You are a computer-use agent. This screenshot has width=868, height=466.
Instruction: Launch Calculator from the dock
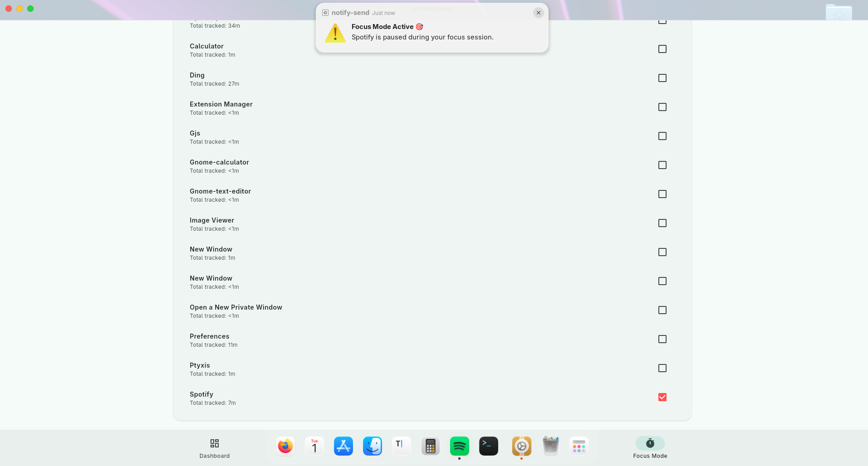pos(431,447)
